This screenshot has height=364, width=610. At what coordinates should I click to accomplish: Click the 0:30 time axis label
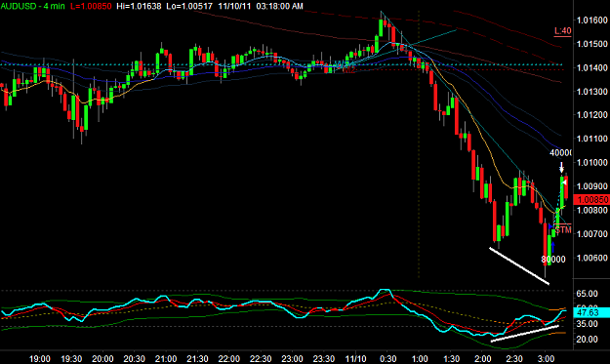click(387, 358)
